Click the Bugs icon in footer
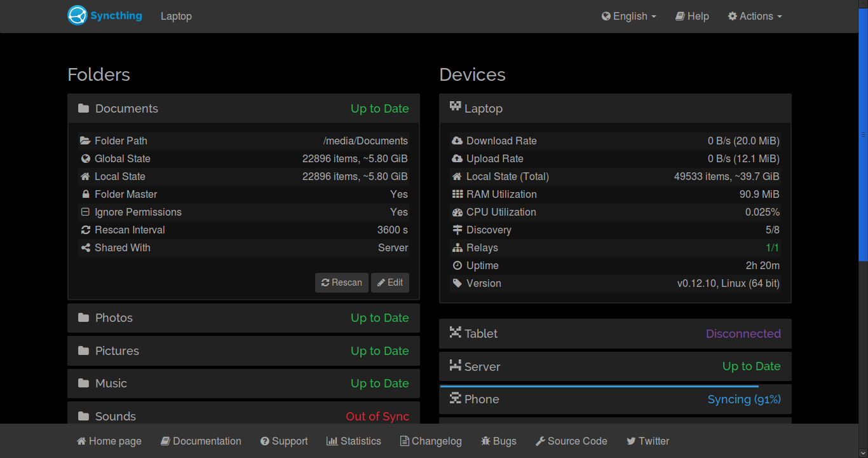Screen dimensions: 868x458 point(485,441)
